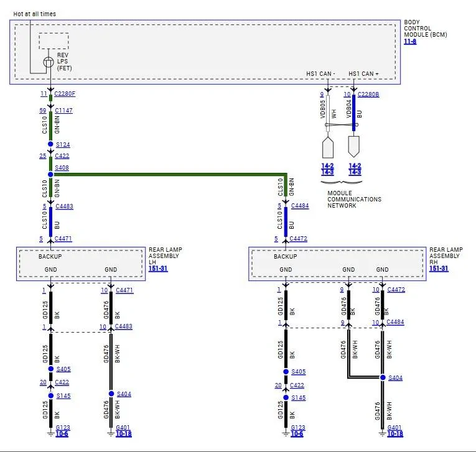Click off-page connector arrow under VDB04 wire
Image resolution: width=476 pixels, height=452 pixels.
(354, 147)
